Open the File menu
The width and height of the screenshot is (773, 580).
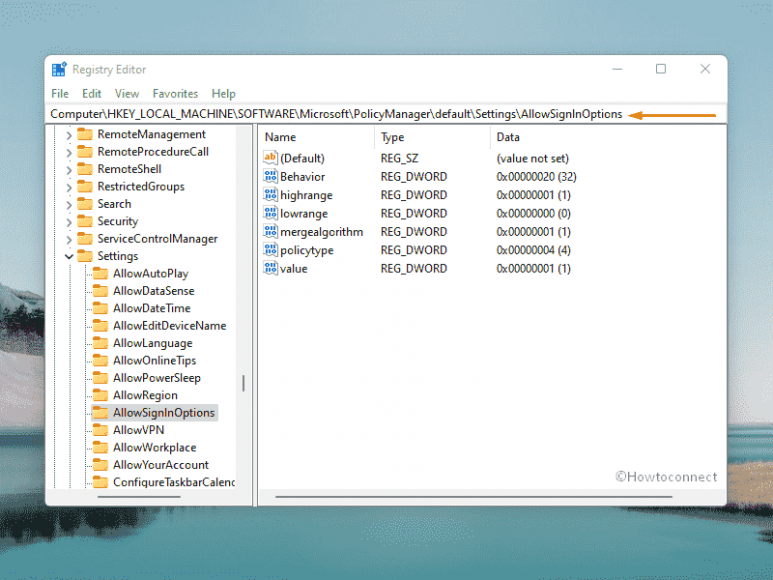point(60,94)
